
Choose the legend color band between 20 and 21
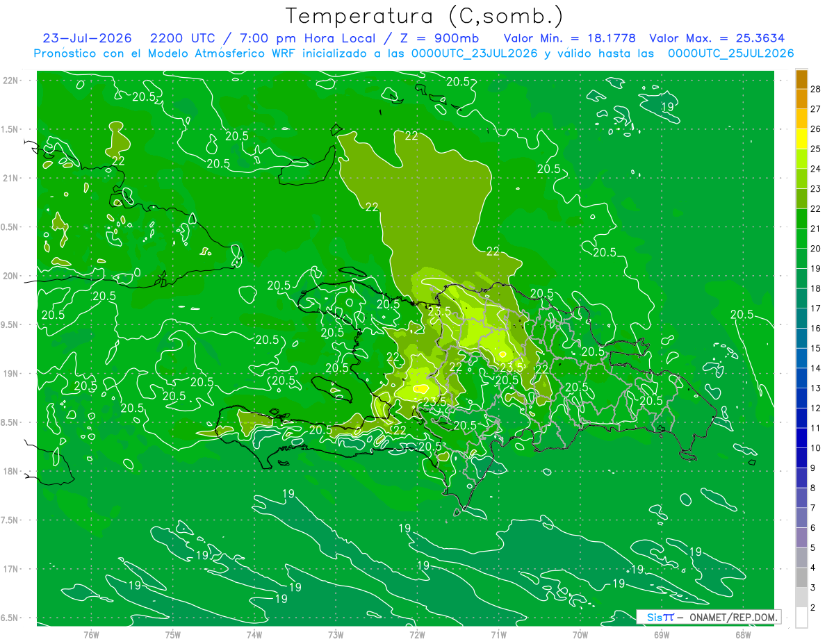pos(801,239)
